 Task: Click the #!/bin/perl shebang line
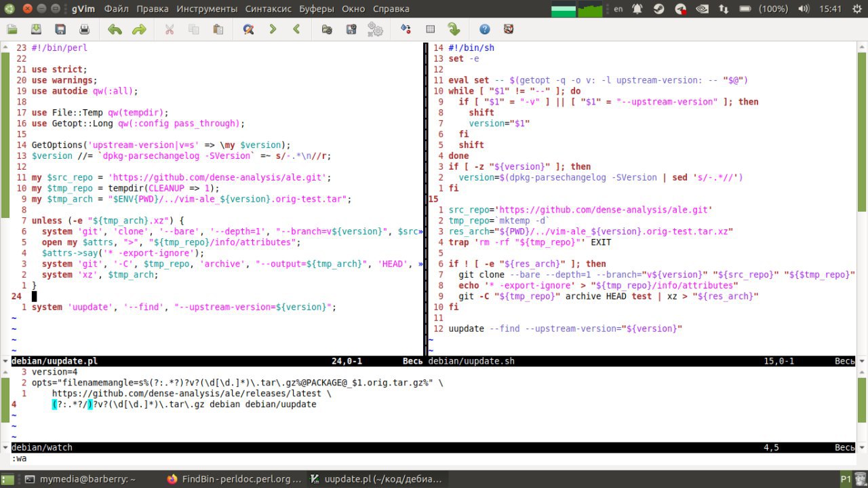click(x=60, y=48)
